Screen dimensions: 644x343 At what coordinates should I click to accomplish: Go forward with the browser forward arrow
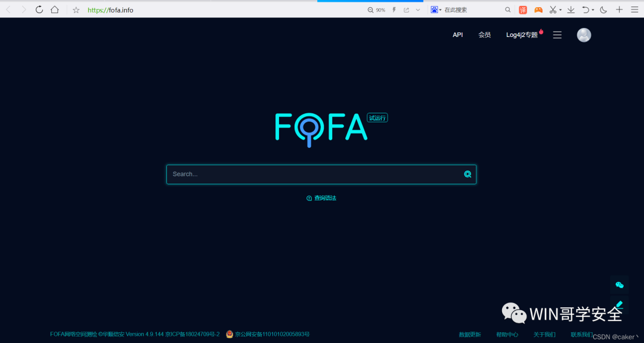[23, 10]
